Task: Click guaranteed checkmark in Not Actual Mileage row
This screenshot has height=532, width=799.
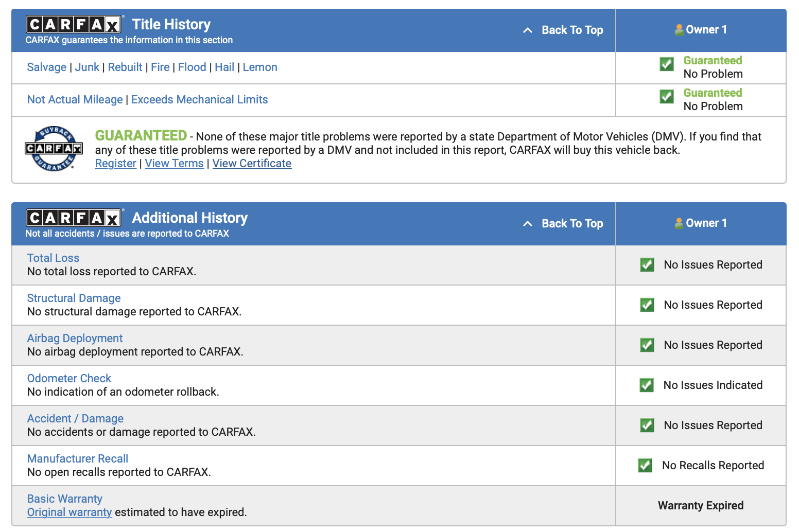Action: click(x=667, y=96)
